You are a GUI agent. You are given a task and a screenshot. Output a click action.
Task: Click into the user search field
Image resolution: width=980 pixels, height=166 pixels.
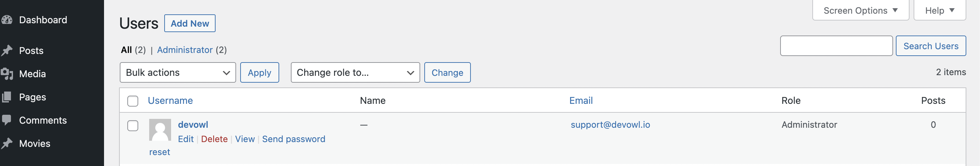tap(836, 46)
